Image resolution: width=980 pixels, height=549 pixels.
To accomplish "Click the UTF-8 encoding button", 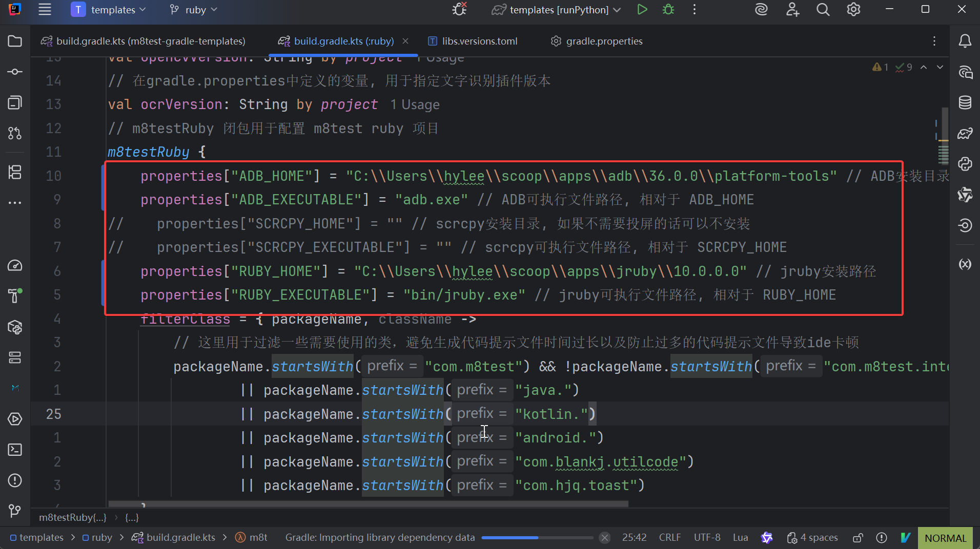I will pyautogui.click(x=707, y=538).
